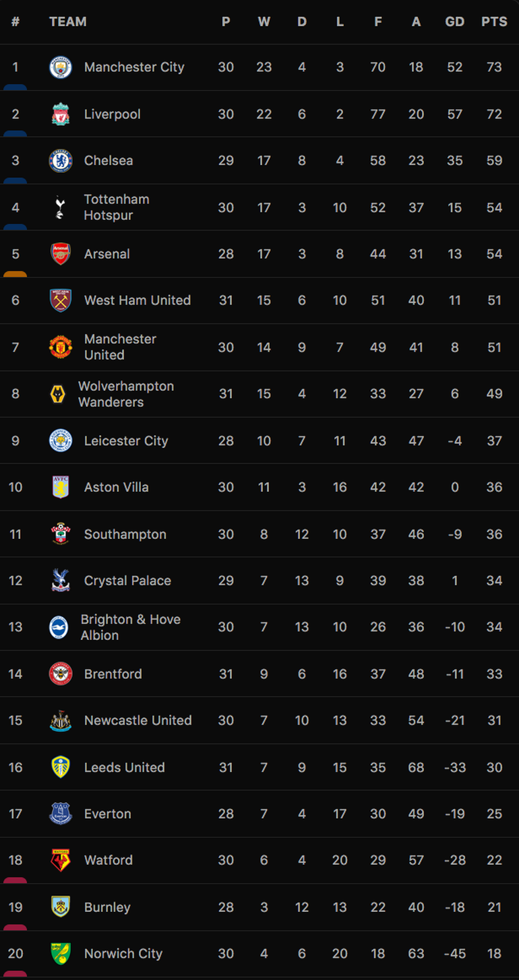
Task: Click the TEAM column header
Action: point(68,22)
